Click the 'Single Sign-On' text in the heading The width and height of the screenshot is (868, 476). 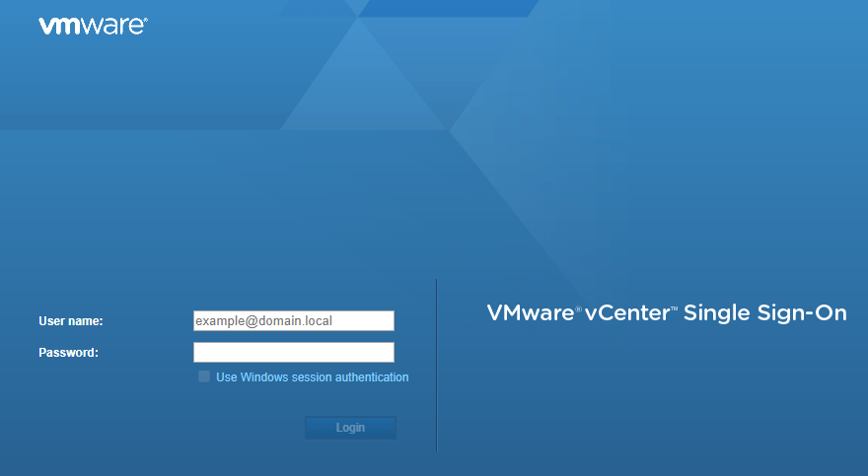click(x=764, y=313)
